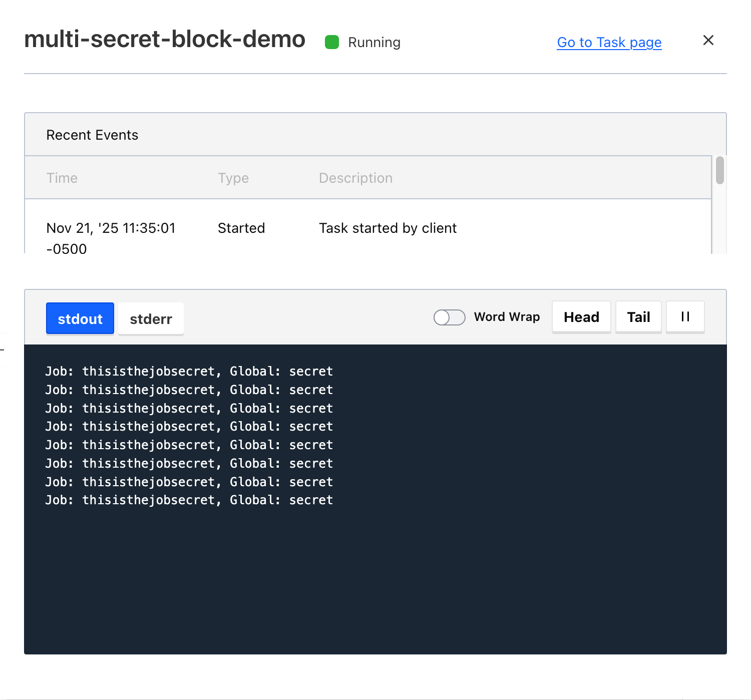This screenshot has height=700, width=751.
Task: Pause the log streaming
Action: click(685, 317)
